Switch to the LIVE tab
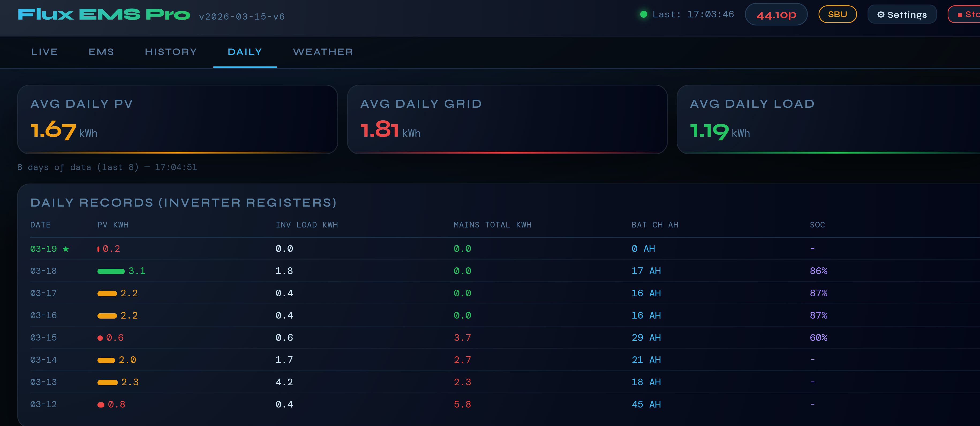Image resolution: width=980 pixels, height=426 pixels. [x=44, y=52]
